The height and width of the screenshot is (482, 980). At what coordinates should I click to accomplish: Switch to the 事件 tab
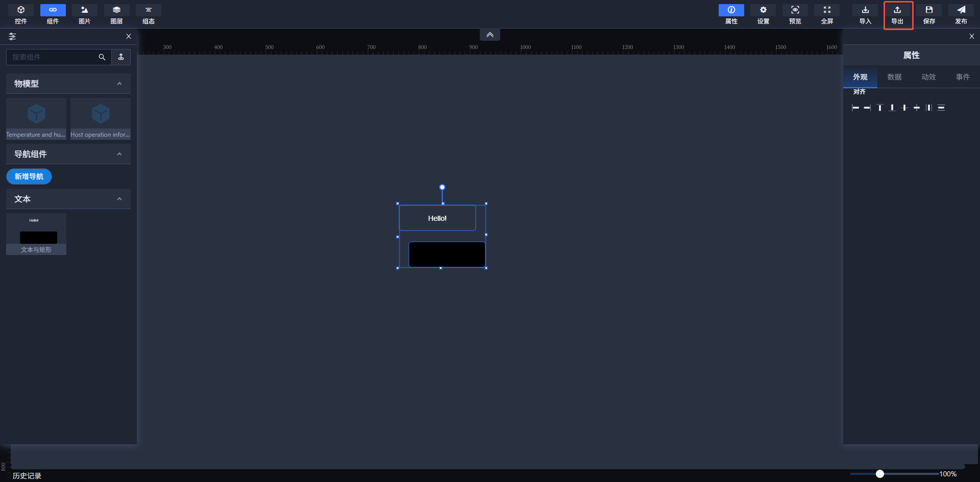tap(963, 77)
